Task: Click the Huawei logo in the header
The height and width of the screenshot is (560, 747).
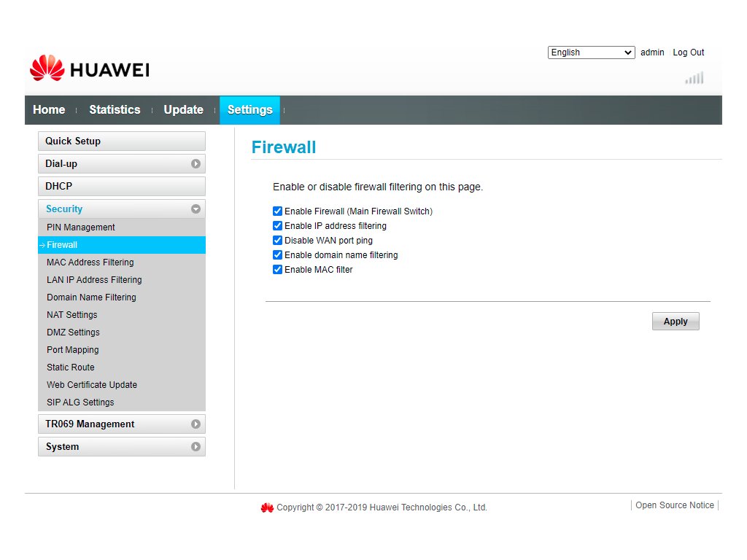Action: (89, 69)
